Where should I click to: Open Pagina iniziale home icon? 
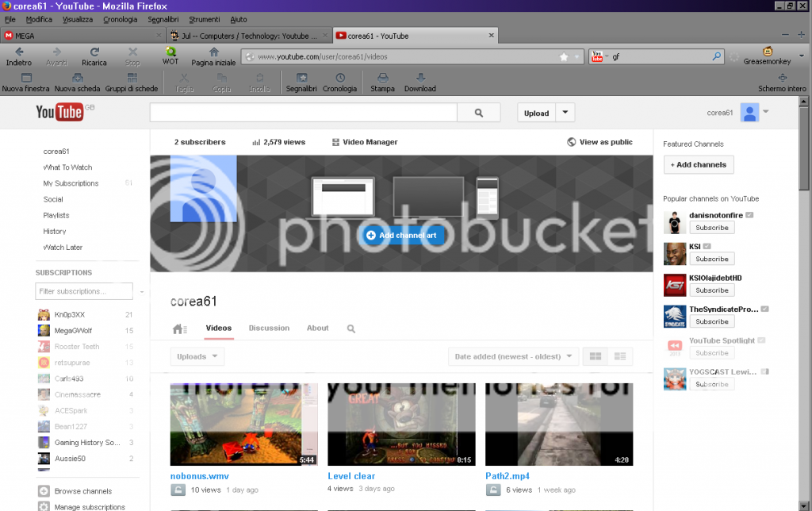[213, 52]
